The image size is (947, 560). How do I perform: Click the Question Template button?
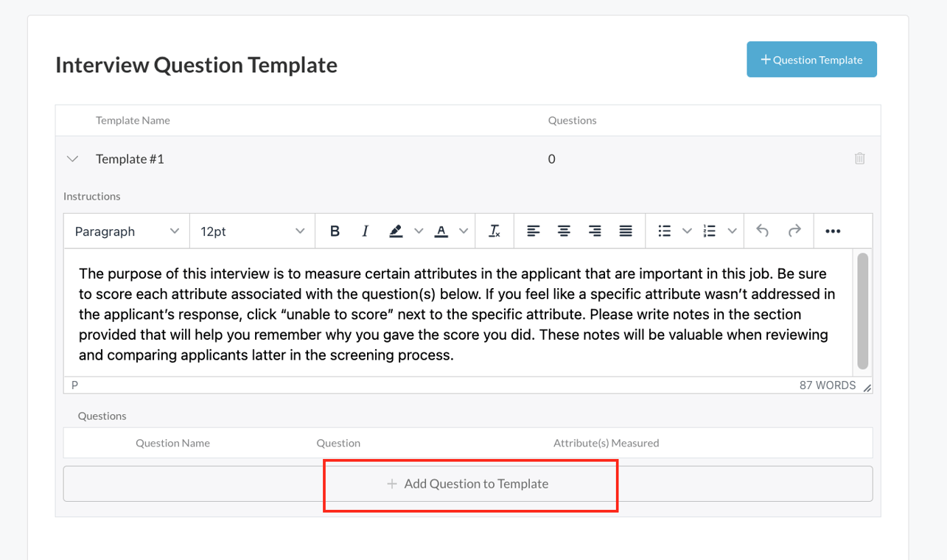811,60
